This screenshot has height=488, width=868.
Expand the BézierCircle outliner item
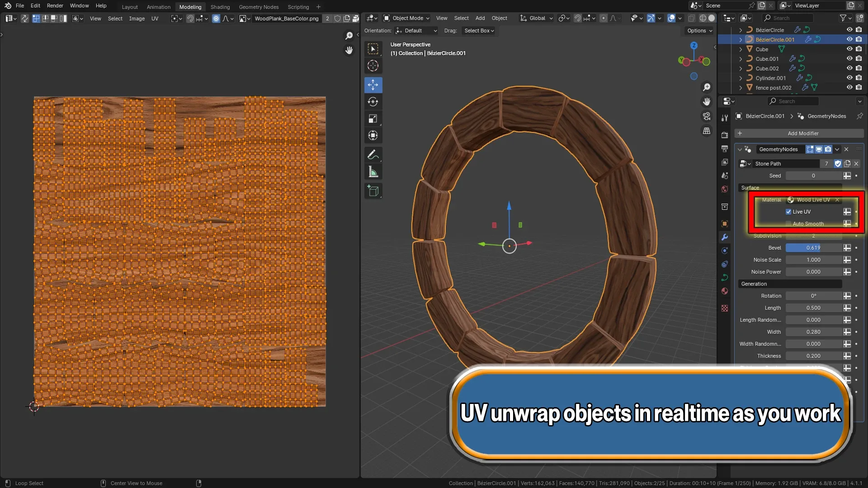(x=741, y=29)
